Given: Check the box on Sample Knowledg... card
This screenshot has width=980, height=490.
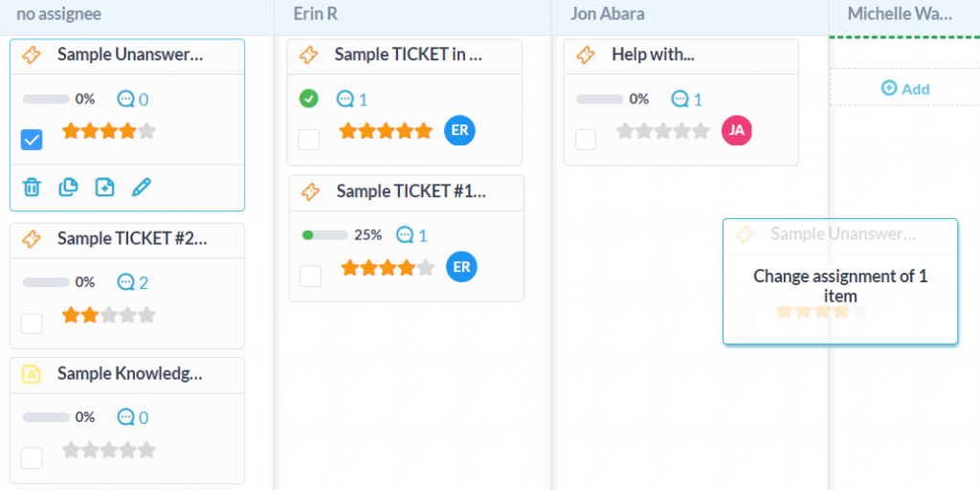Looking at the screenshot, I should pyautogui.click(x=32, y=458).
